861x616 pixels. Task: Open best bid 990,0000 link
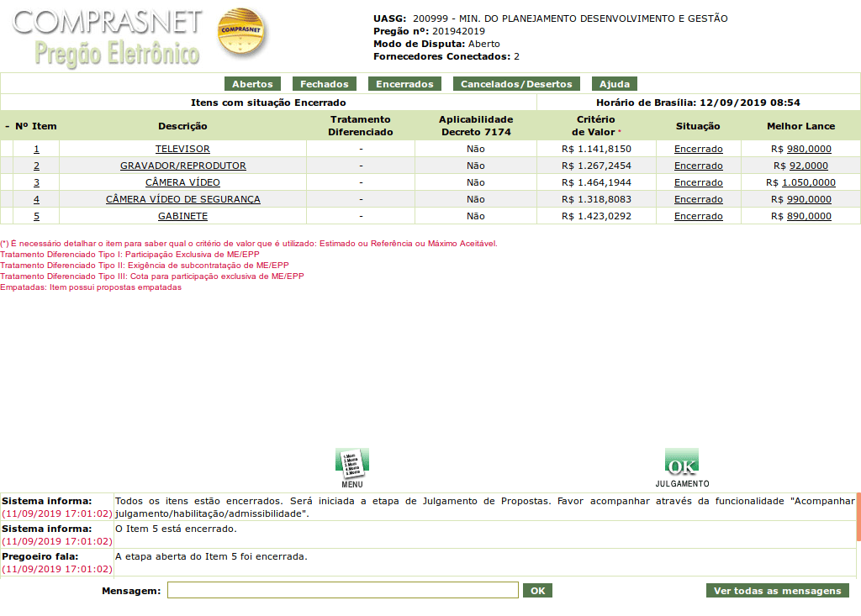click(809, 199)
